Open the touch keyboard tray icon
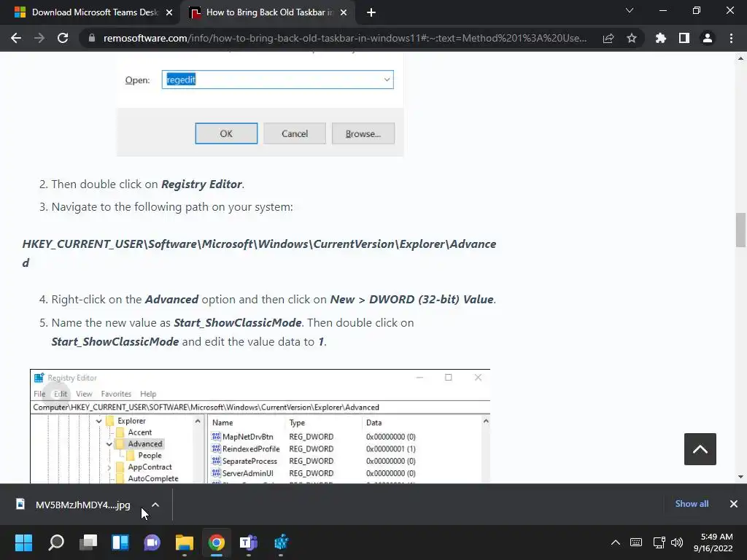Screen dimensions: 747x560 pos(636,542)
